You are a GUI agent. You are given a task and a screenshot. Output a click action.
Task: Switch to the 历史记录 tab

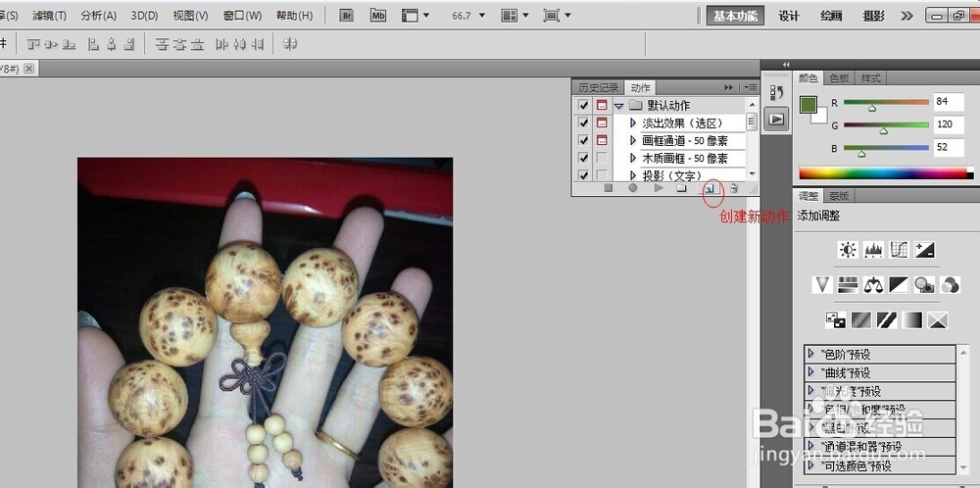pyautogui.click(x=598, y=87)
